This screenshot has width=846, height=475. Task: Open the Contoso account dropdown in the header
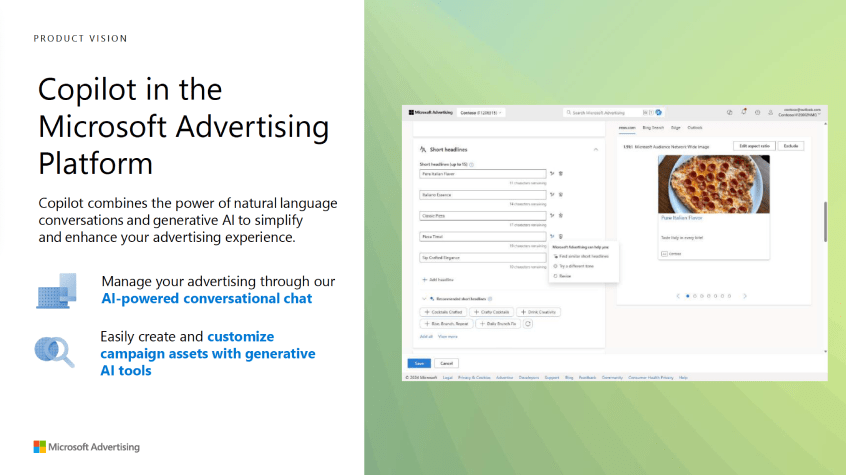click(x=481, y=113)
